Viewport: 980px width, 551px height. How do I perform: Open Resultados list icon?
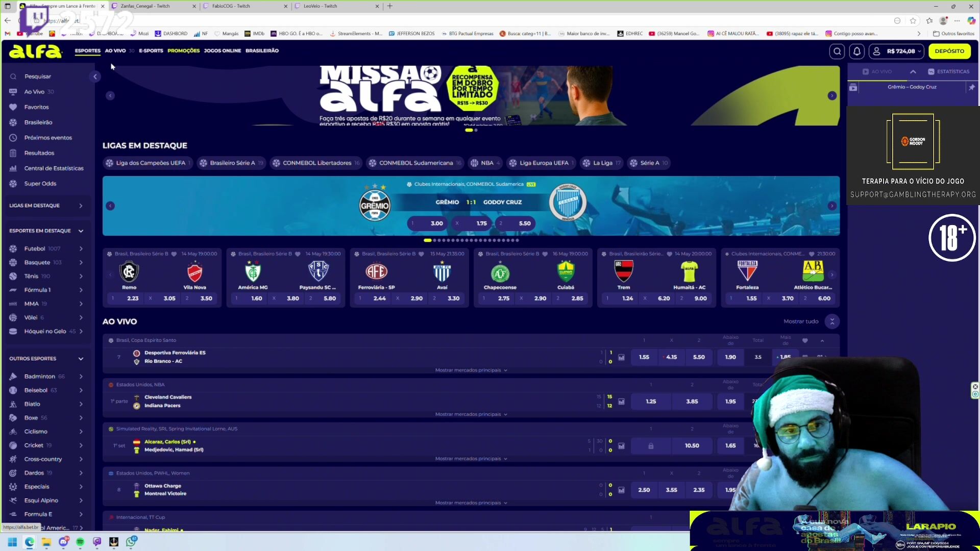tap(13, 153)
